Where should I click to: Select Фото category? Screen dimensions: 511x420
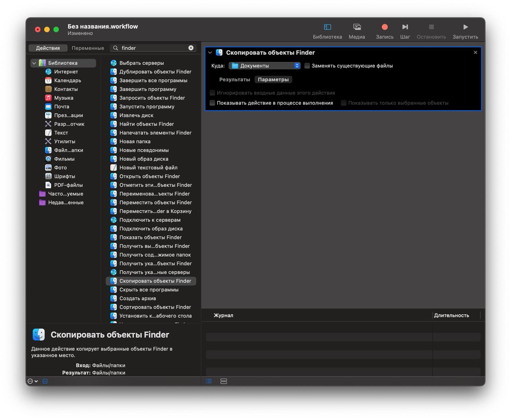click(60, 168)
